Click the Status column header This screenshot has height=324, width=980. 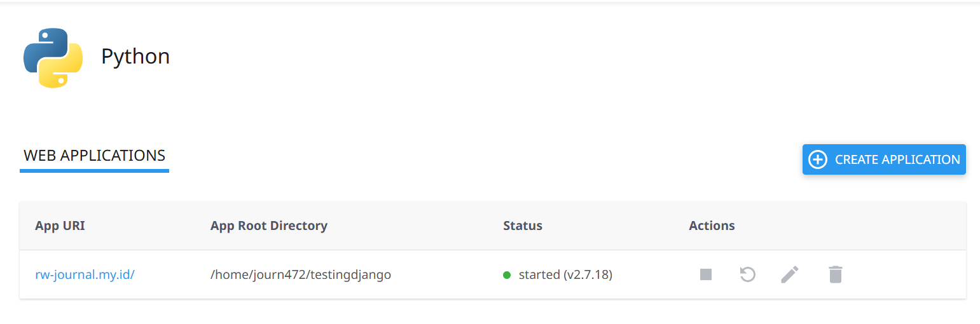tap(522, 226)
